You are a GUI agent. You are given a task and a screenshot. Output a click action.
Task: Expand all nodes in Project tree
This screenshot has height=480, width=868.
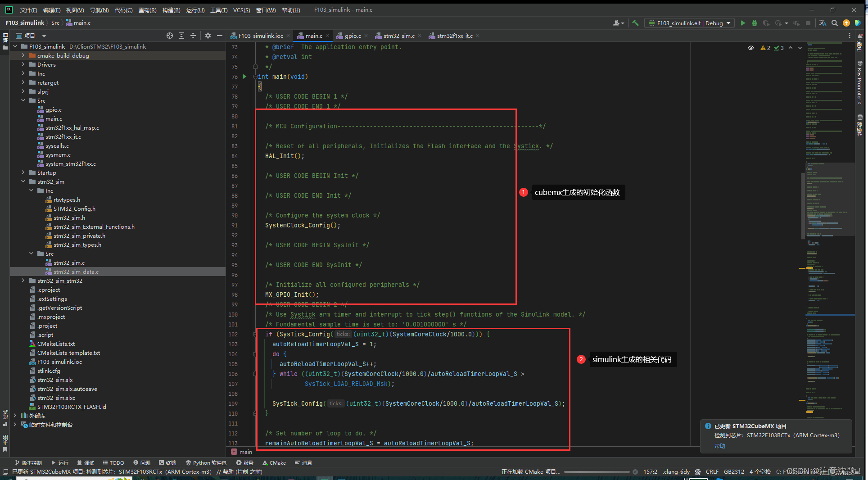(181, 36)
